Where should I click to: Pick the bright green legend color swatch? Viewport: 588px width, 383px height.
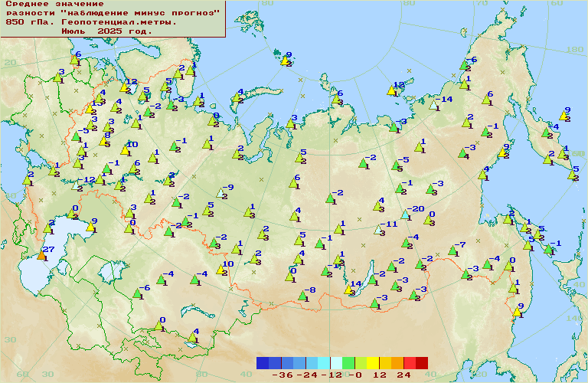(348, 363)
